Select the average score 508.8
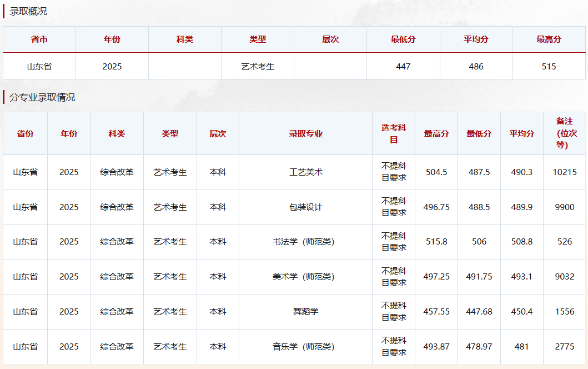This screenshot has height=369, width=588. [x=521, y=242]
